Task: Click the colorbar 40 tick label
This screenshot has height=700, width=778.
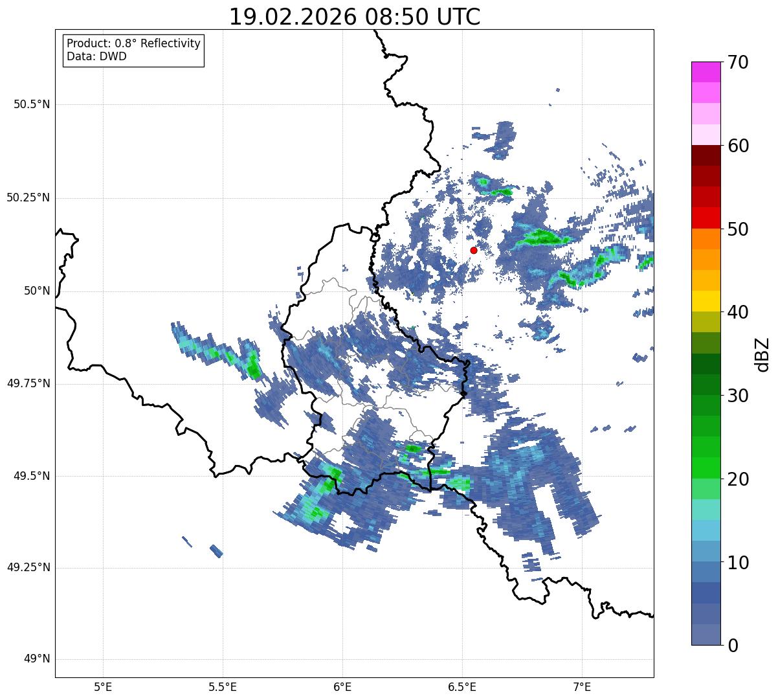Action: tap(738, 312)
